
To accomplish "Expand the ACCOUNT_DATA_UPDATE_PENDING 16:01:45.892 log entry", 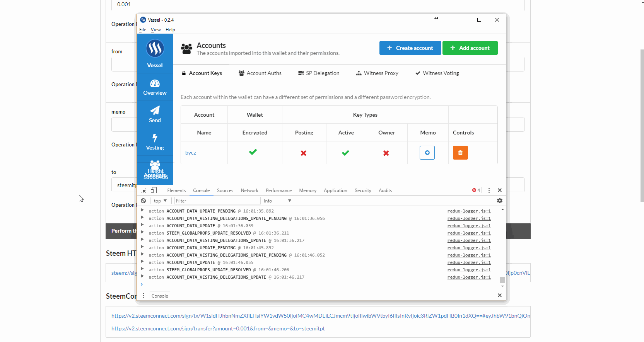I will 142,247.
